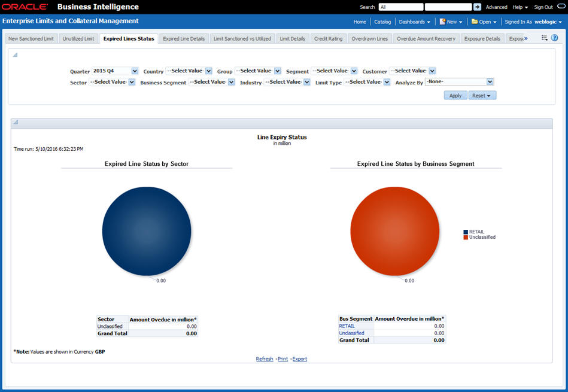The height and width of the screenshot is (392, 568).
Task: Click the red Business Segment pie chart
Action: tap(395, 231)
